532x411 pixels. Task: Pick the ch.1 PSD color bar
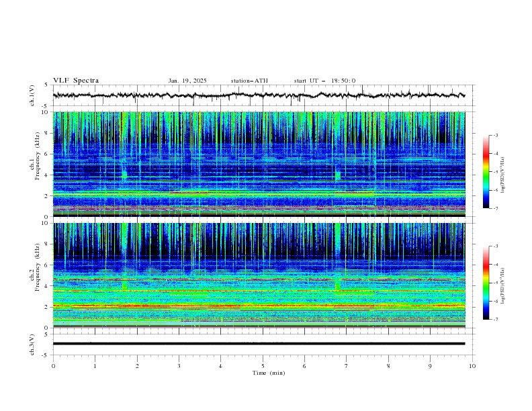pos(486,171)
